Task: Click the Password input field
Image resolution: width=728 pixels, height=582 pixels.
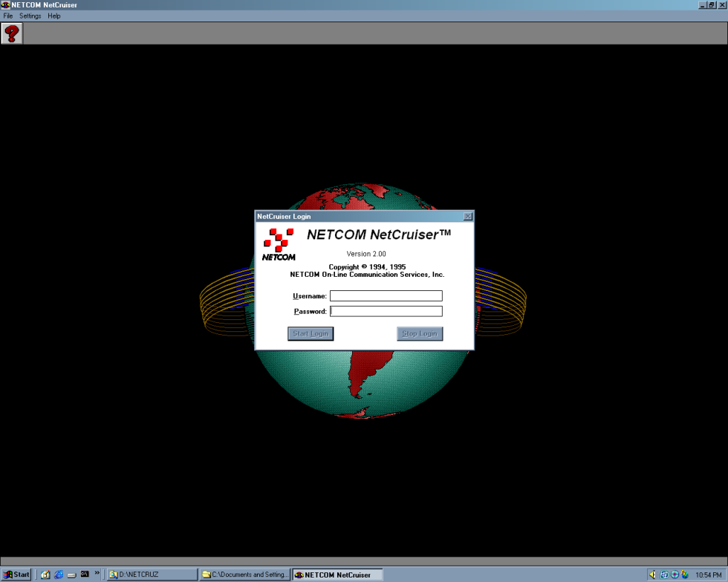Action: tap(386, 312)
